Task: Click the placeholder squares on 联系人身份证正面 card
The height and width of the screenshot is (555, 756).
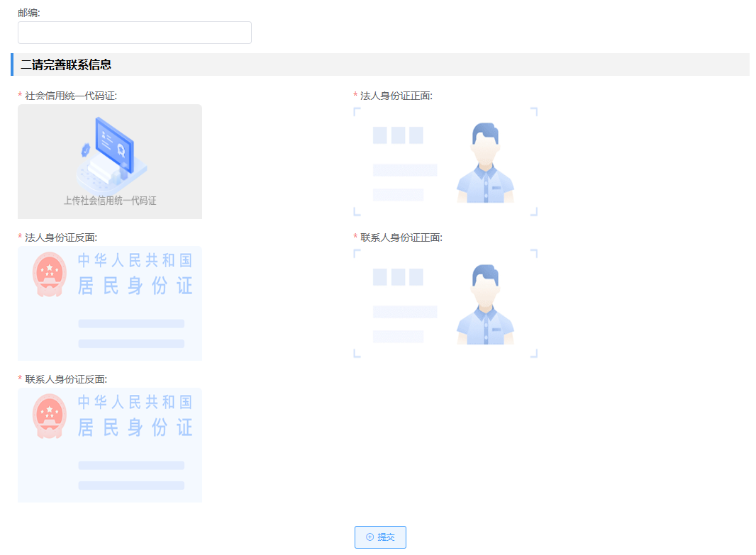Action: [398, 277]
